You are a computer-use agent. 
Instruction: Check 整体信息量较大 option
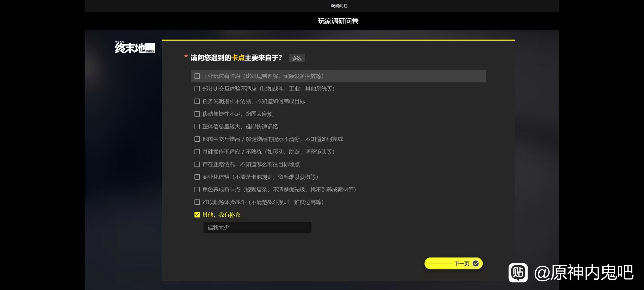[197, 126]
